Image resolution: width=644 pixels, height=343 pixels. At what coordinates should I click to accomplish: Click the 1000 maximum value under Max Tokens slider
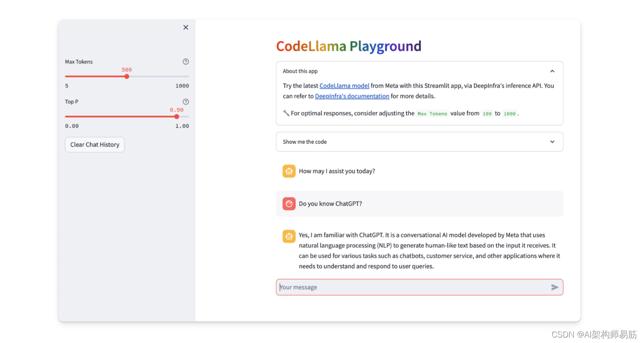[x=182, y=86]
